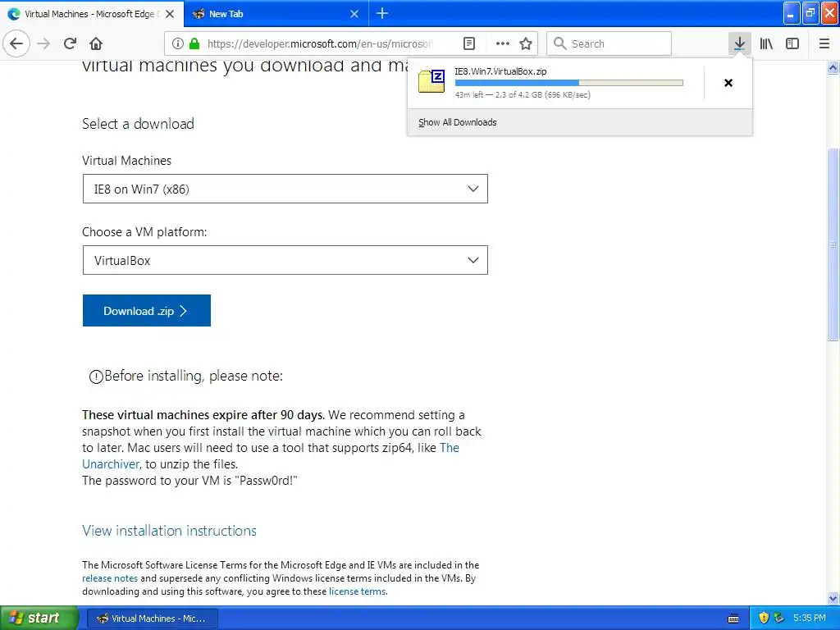Open the hamburger application menu
840x630 pixels.
coord(824,43)
